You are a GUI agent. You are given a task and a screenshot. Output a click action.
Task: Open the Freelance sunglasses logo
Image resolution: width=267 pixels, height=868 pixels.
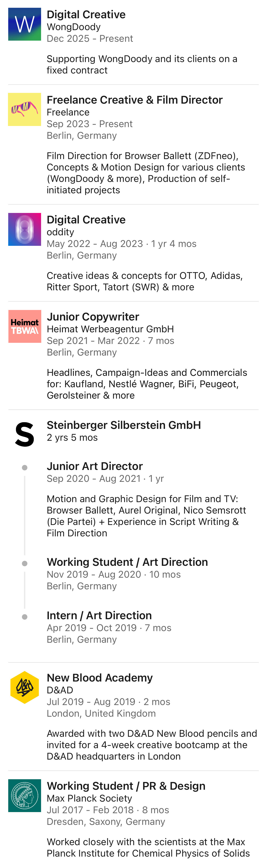[25, 110]
